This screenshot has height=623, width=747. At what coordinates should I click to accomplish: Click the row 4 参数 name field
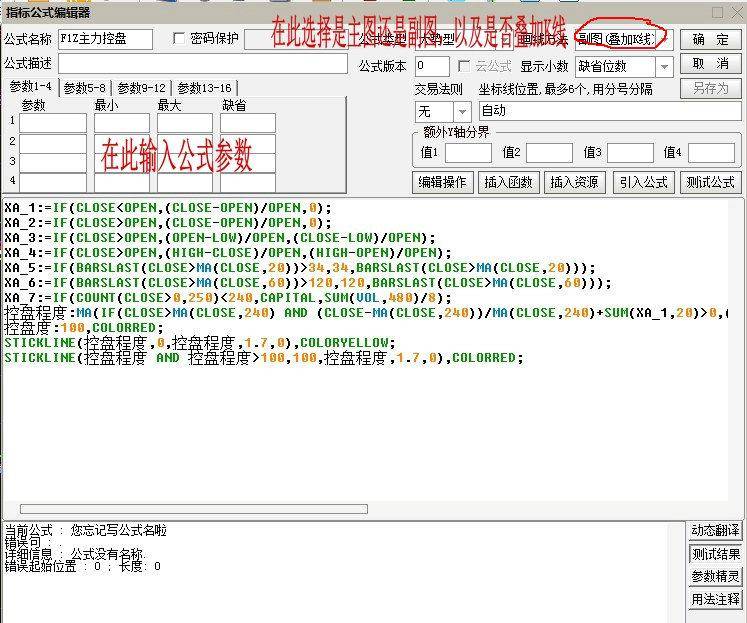coord(53,183)
